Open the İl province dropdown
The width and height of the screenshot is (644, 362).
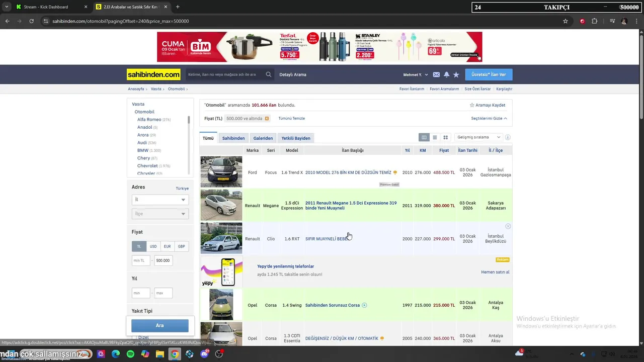[160, 200]
